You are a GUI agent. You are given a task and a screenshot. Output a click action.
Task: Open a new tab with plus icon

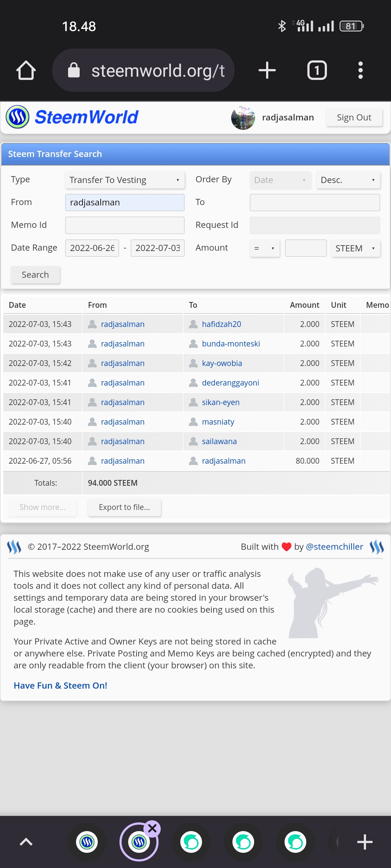(x=267, y=70)
